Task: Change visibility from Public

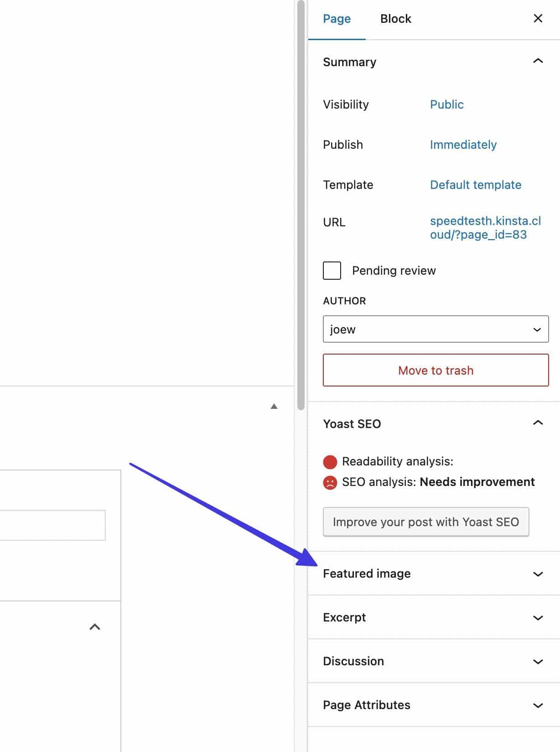Action: (x=446, y=104)
